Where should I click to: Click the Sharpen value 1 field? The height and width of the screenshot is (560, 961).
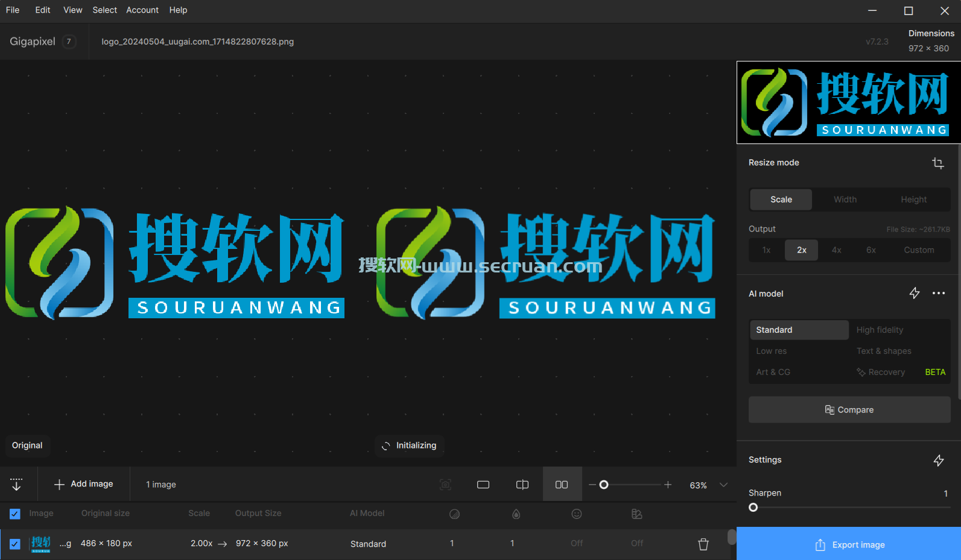click(945, 494)
